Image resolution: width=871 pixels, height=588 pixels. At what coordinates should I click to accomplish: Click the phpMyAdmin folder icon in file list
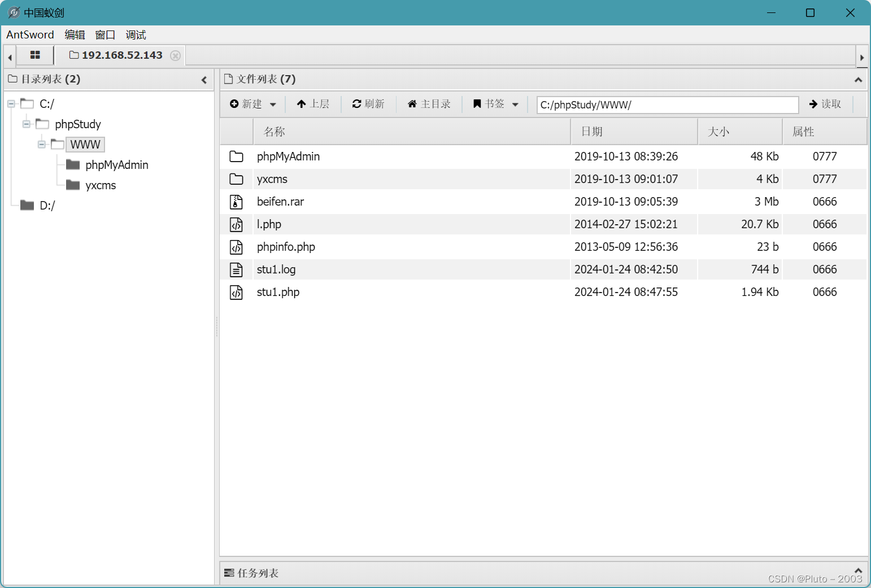[x=236, y=156]
